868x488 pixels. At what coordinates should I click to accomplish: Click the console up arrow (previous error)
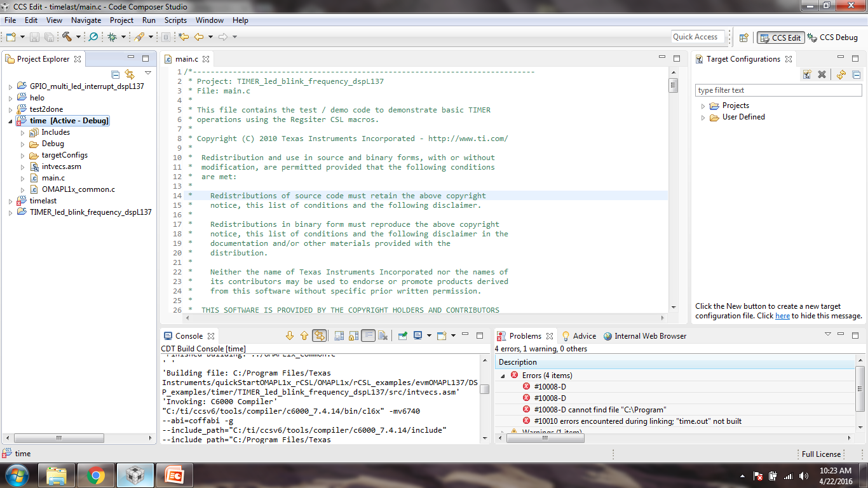[x=304, y=335]
